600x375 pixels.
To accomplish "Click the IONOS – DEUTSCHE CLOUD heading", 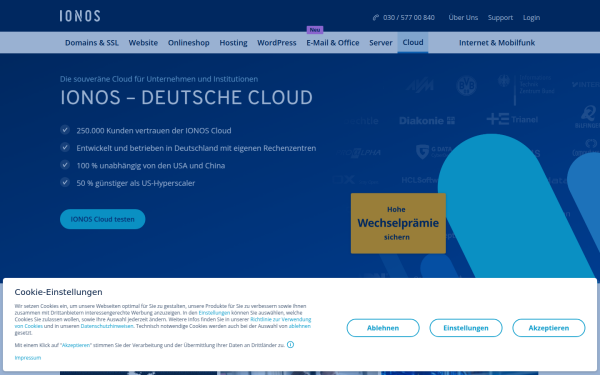I will (x=187, y=98).
